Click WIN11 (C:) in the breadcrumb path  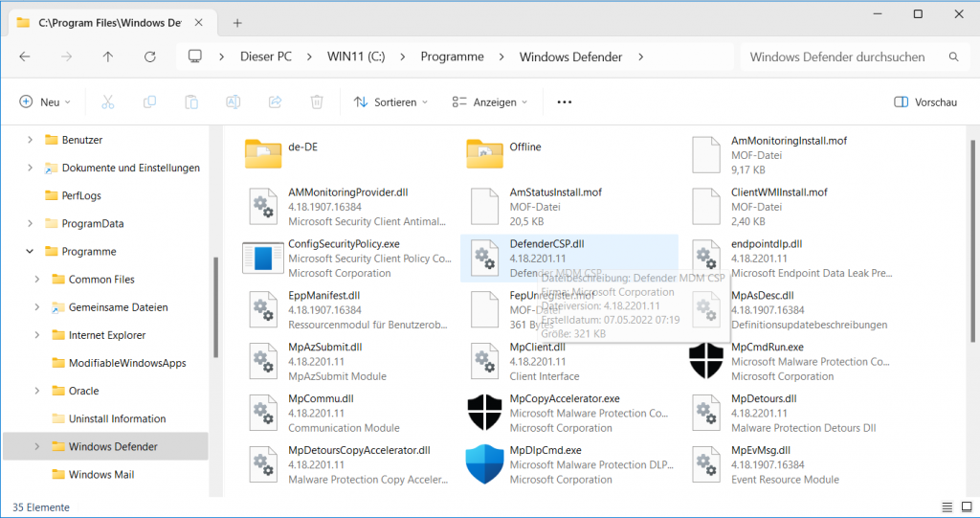(x=356, y=56)
